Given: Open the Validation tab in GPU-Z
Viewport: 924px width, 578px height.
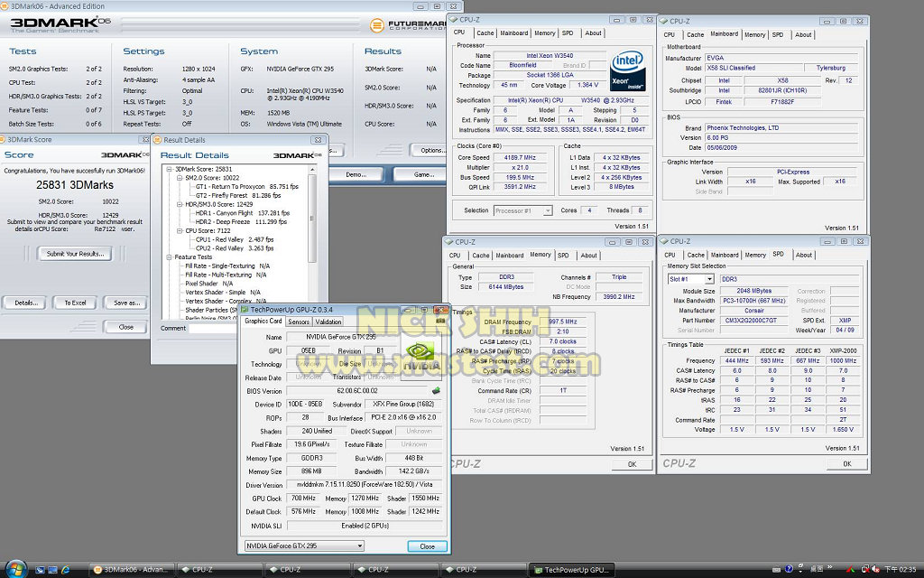Looking at the screenshot, I should point(328,322).
